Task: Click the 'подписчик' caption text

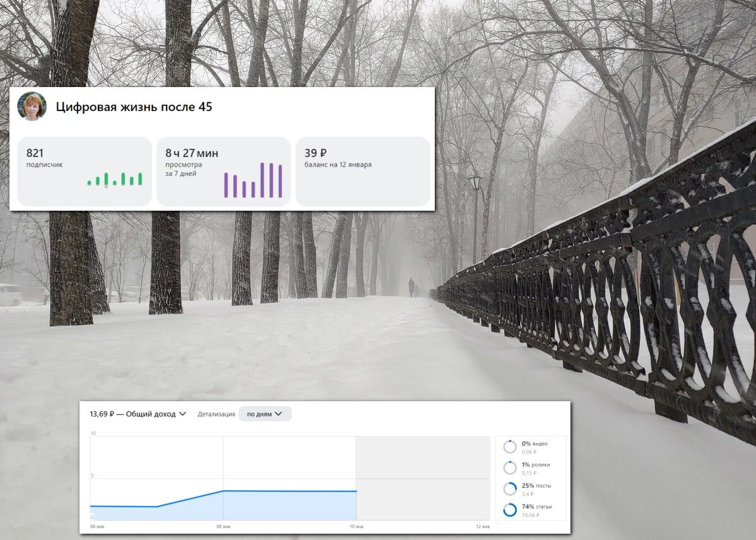Action: [x=44, y=165]
